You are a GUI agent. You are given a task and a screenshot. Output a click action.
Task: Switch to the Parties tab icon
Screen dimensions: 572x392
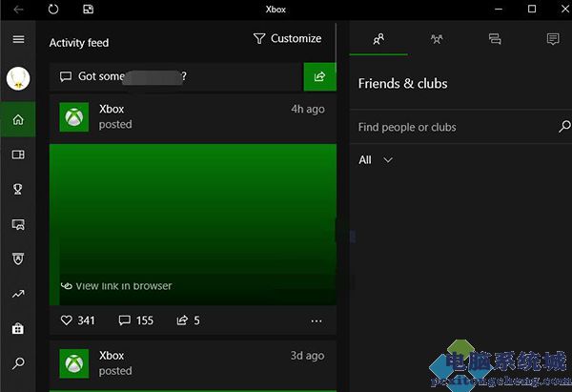point(437,39)
